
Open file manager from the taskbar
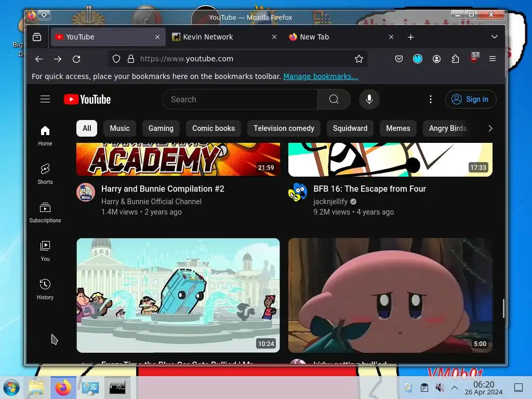tap(36, 388)
